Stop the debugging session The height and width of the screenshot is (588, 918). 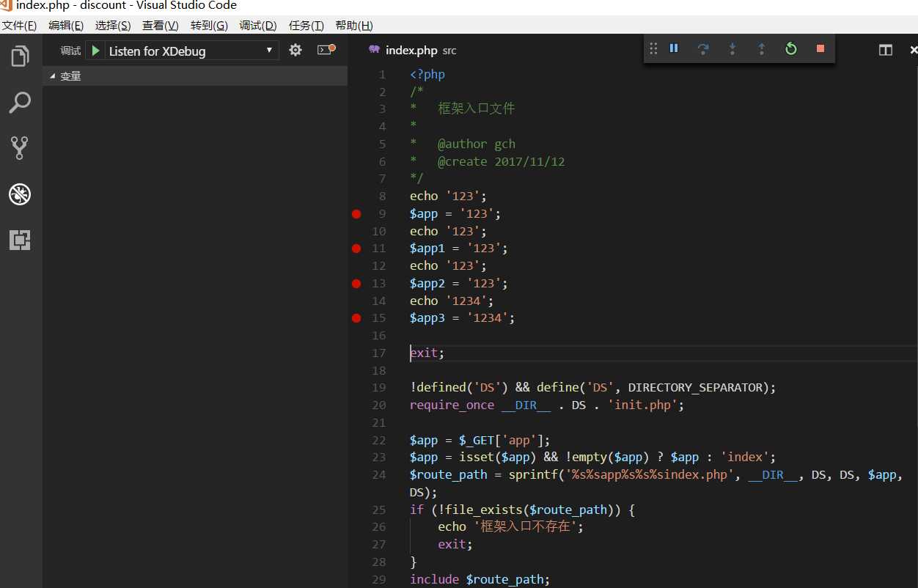coord(820,49)
